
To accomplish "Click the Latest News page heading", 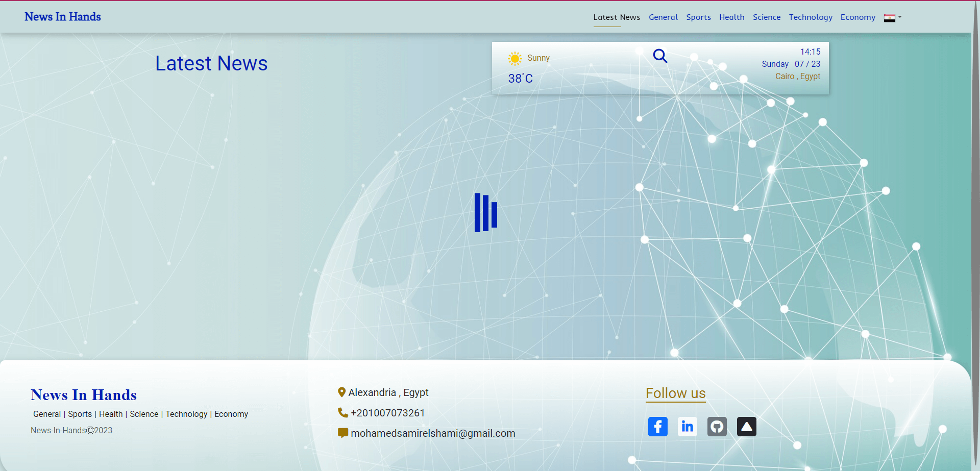I will [x=211, y=63].
